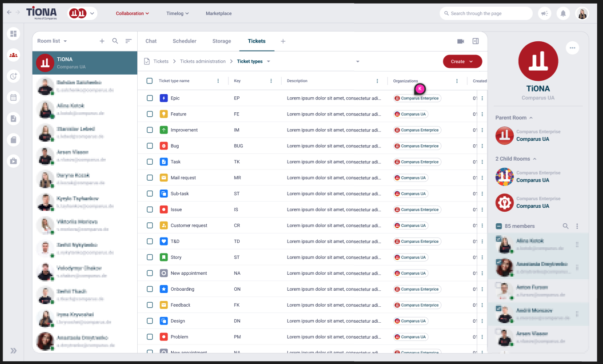Image resolution: width=603 pixels, height=364 pixels.
Task: Click the Feedback row key FK
Action: click(237, 305)
